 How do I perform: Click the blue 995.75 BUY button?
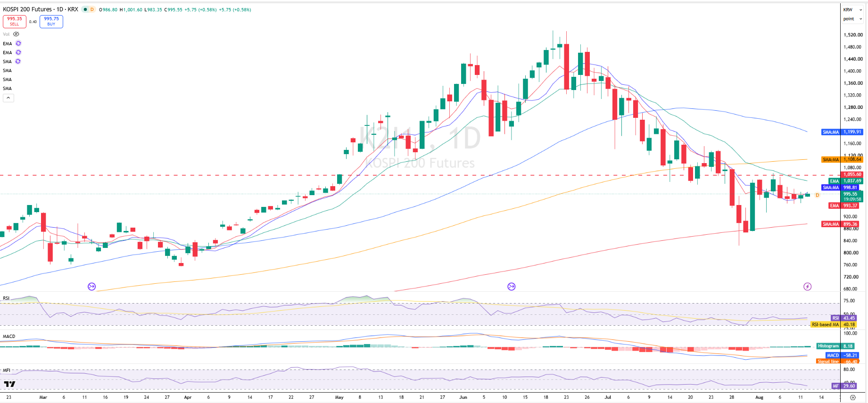[51, 21]
